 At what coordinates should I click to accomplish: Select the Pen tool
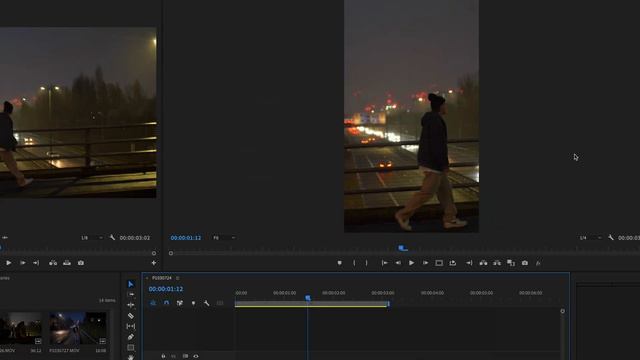pos(131,337)
